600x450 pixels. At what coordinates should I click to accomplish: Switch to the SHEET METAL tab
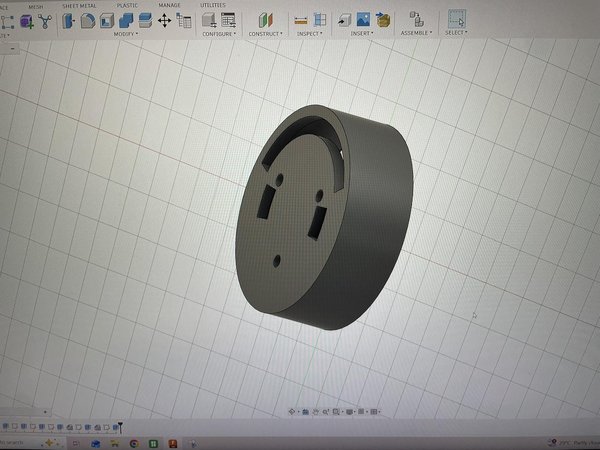pyautogui.click(x=79, y=6)
